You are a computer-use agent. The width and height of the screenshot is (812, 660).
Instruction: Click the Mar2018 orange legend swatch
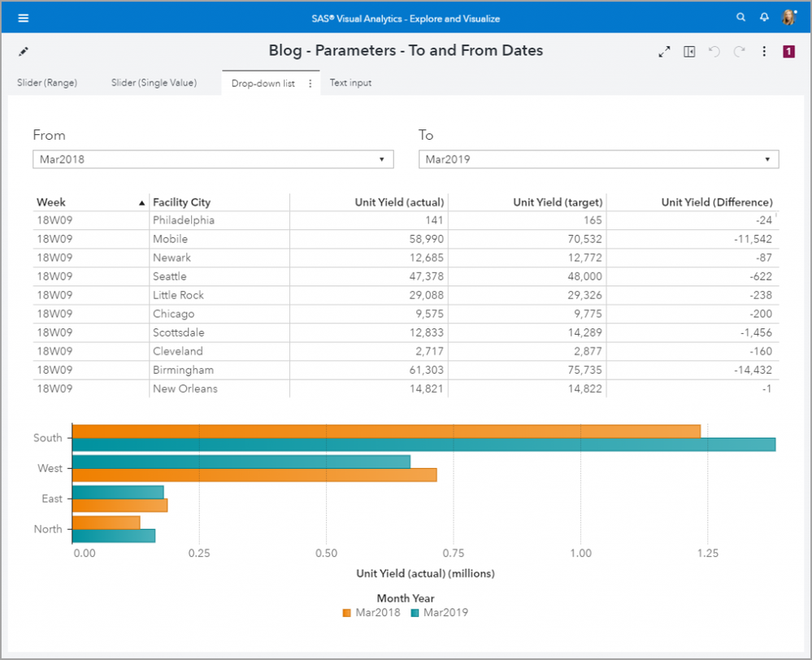tap(348, 613)
